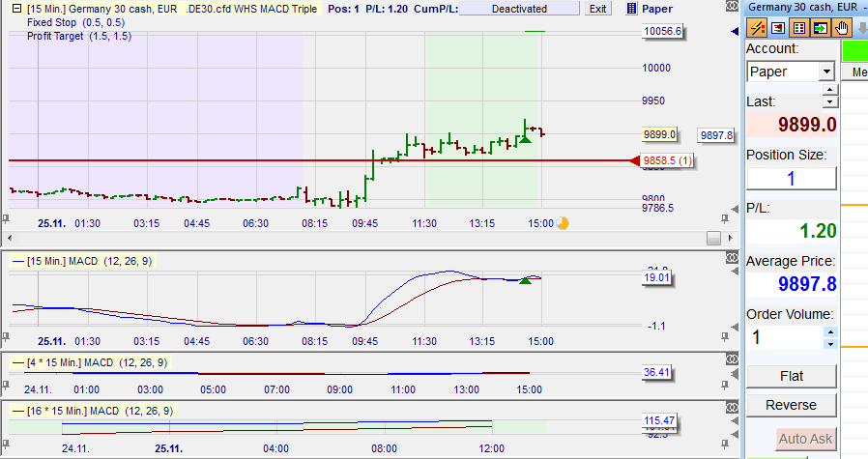Click the 36.41 MACD value label
The width and height of the screenshot is (868, 459).
(656, 372)
